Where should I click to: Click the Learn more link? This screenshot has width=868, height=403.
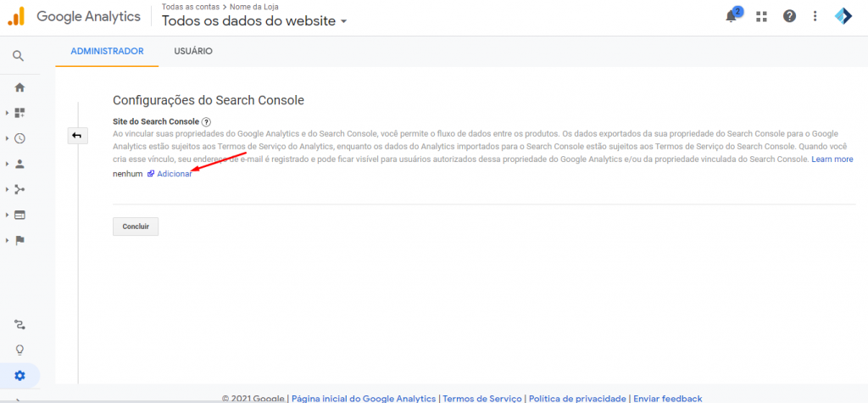point(832,160)
